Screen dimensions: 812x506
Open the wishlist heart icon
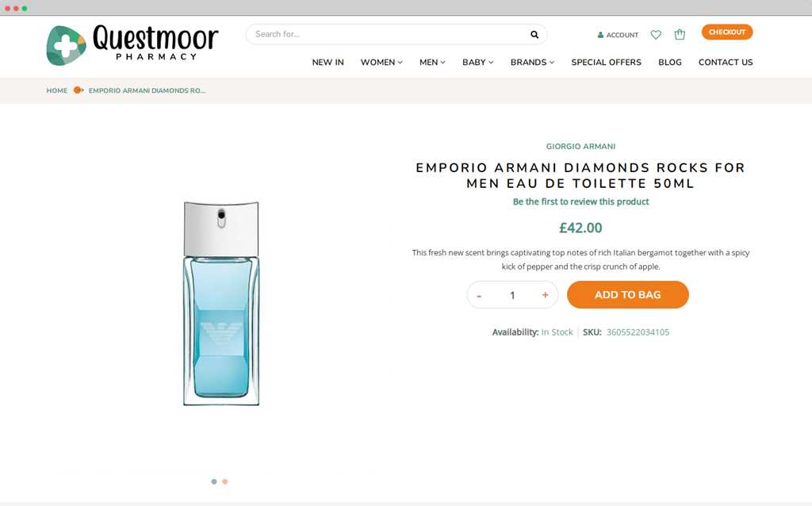coord(656,35)
